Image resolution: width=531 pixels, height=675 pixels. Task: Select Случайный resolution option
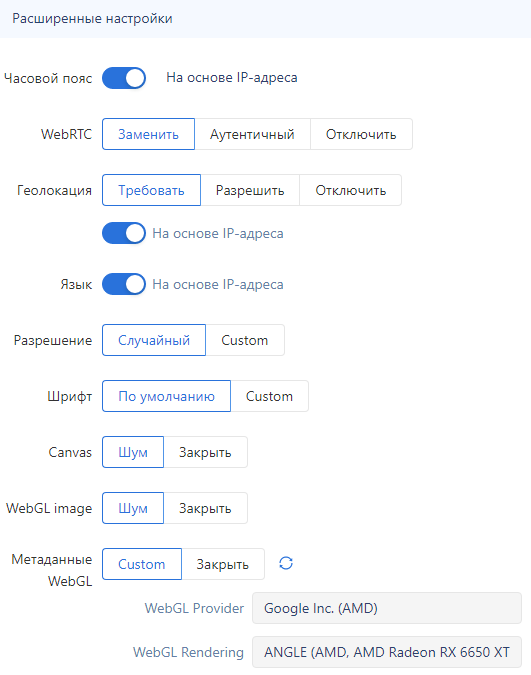point(154,340)
